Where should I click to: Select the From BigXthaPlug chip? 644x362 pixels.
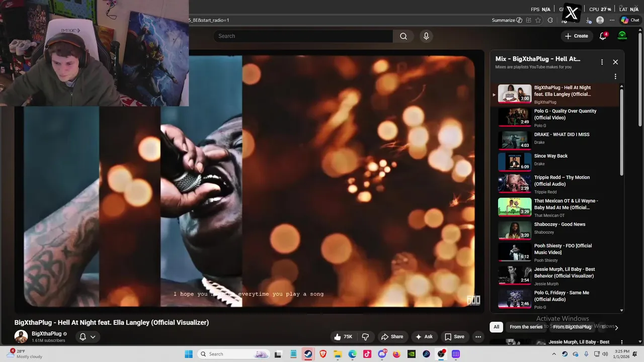pos(572,327)
